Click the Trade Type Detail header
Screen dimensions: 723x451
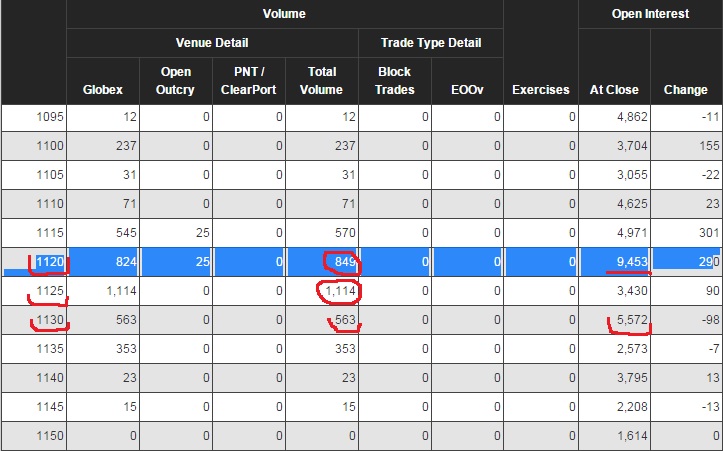pyautogui.click(x=431, y=43)
